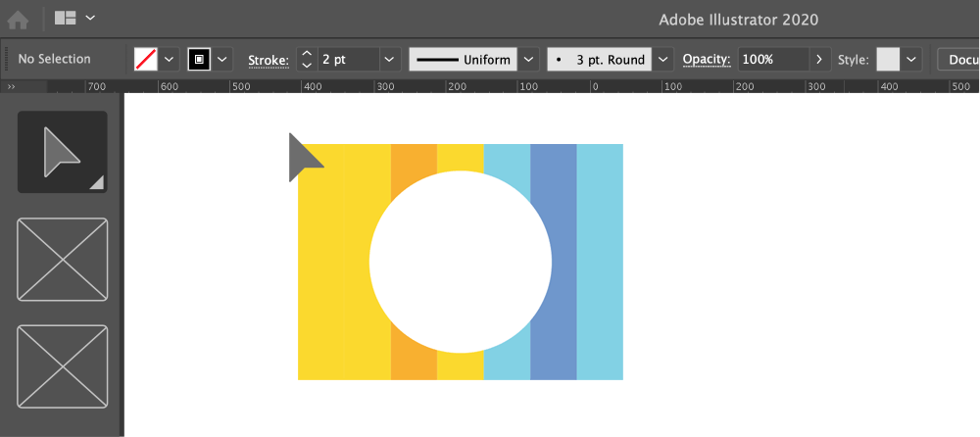Open the Arrange Documents layout icon
Screen dimensions: 980x437
[x=66, y=18]
